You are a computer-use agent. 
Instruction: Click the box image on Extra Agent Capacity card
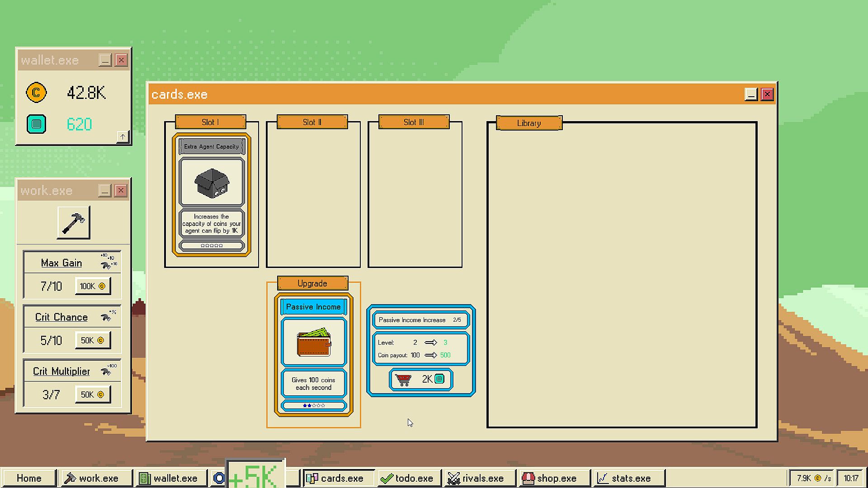coord(212,183)
